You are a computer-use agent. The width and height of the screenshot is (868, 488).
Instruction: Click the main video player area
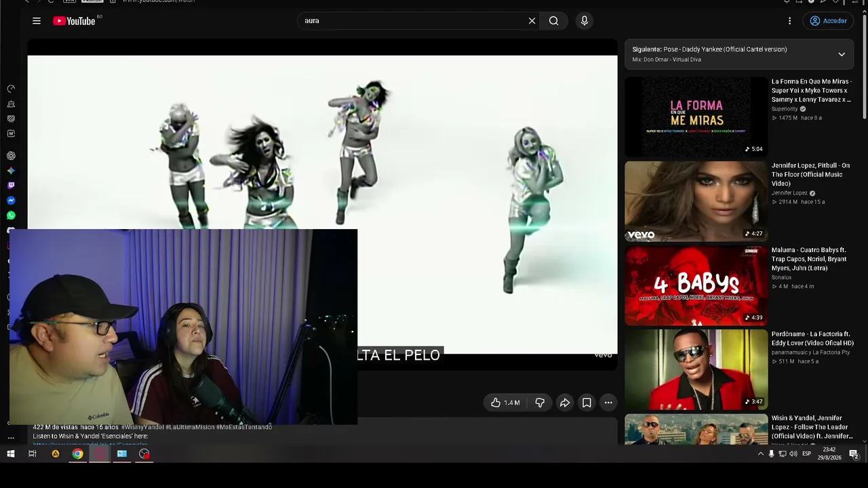[322, 205]
